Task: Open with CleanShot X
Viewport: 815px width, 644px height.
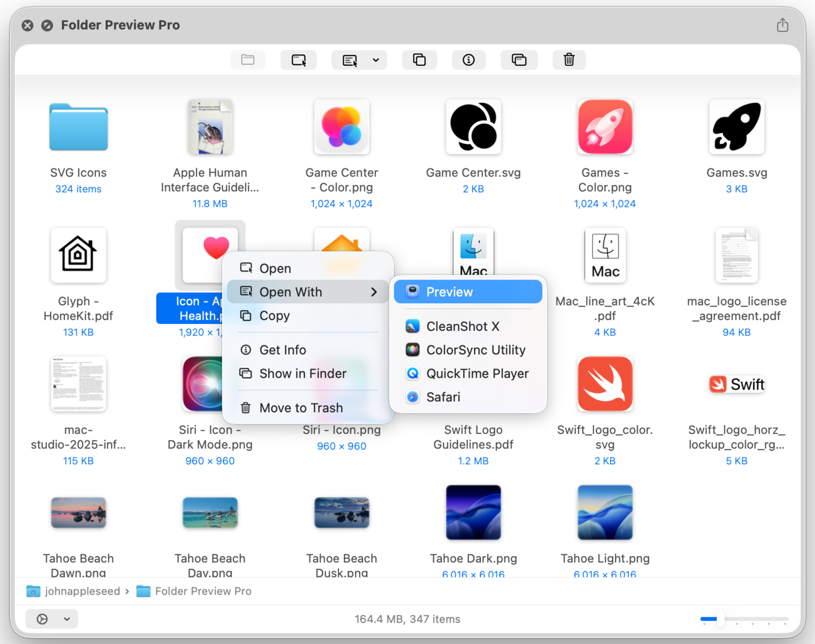Action: click(468, 326)
